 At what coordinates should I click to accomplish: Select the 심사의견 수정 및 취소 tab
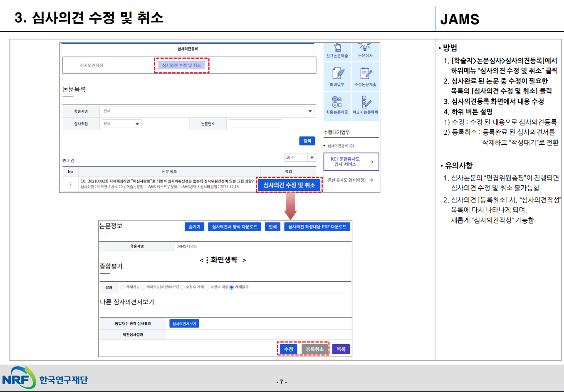[x=181, y=65]
